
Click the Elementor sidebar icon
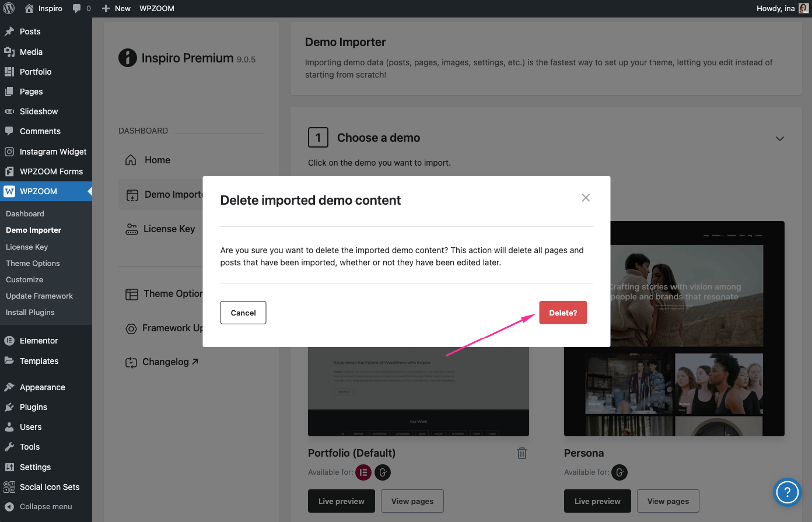[9, 341]
